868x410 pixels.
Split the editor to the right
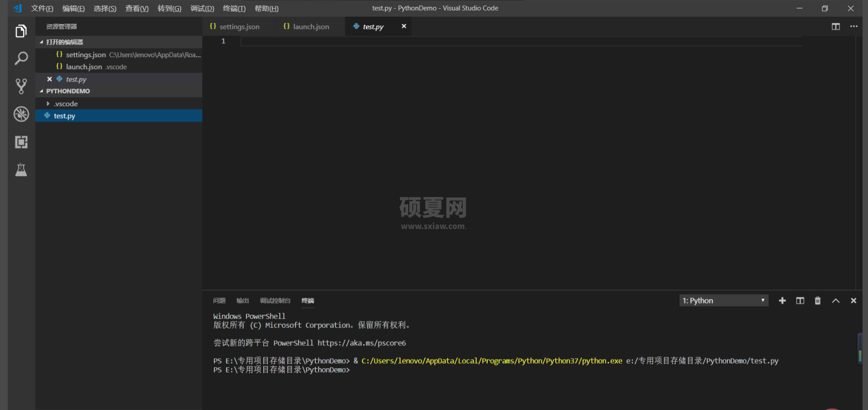pos(836,27)
